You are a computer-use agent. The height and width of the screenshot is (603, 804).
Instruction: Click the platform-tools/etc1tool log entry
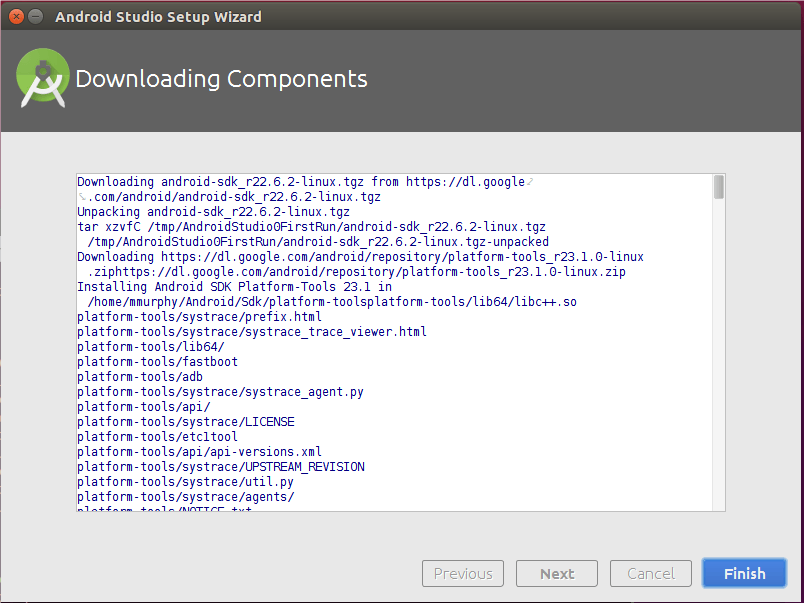coord(157,437)
